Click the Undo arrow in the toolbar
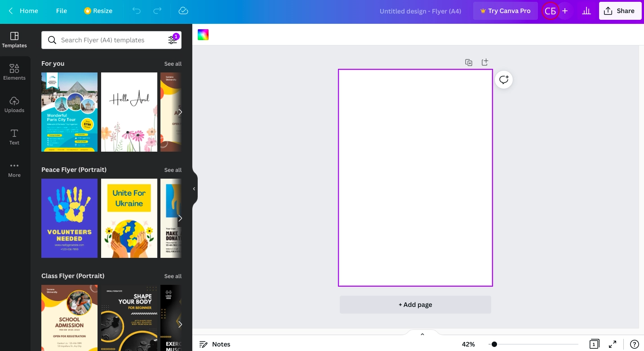644x351 pixels. 137,11
